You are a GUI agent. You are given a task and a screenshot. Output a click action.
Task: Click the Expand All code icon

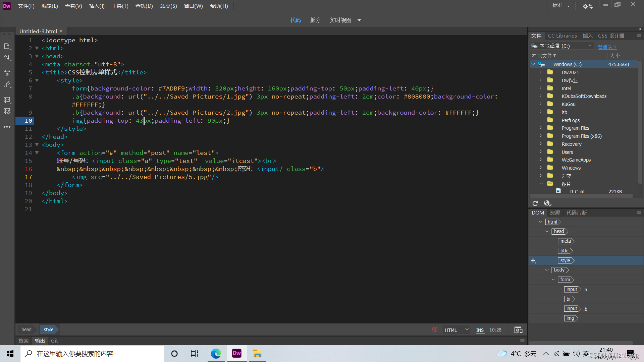(7, 73)
